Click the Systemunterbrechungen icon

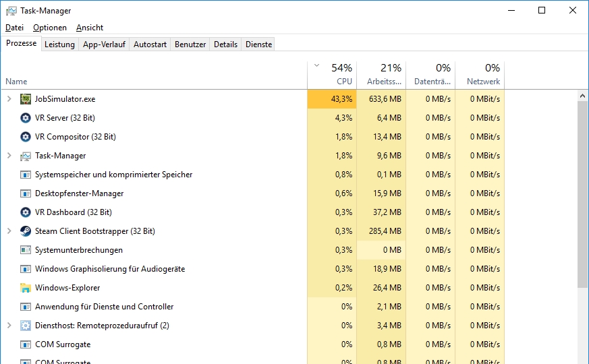(26, 250)
